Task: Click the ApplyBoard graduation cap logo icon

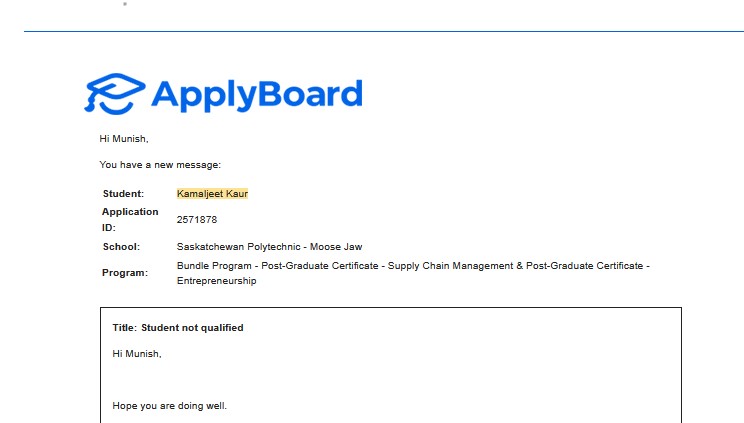Action: point(113,93)
